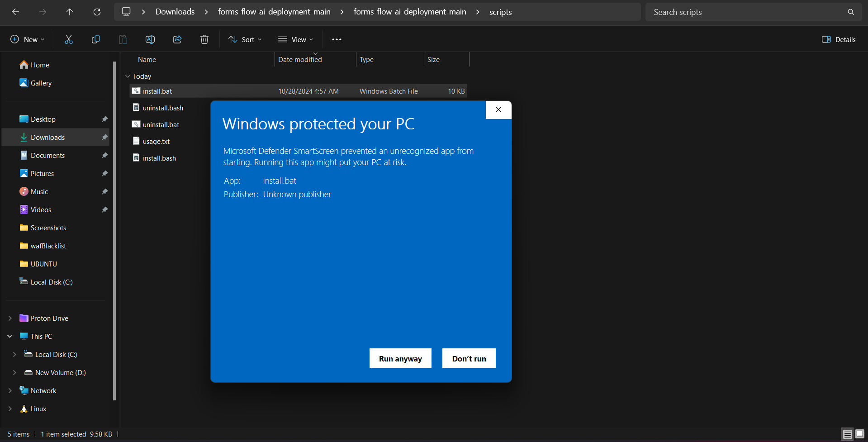The height and width of the screenshot is (442, 868).
Task: Click the Cut scissors icon in toolbar
Action: tap(69, 39)
